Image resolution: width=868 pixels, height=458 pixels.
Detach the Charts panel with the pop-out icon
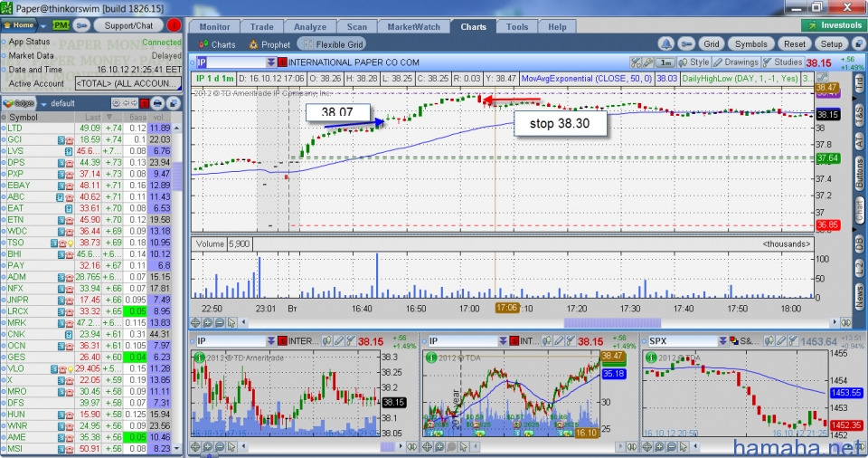(858, 43)
